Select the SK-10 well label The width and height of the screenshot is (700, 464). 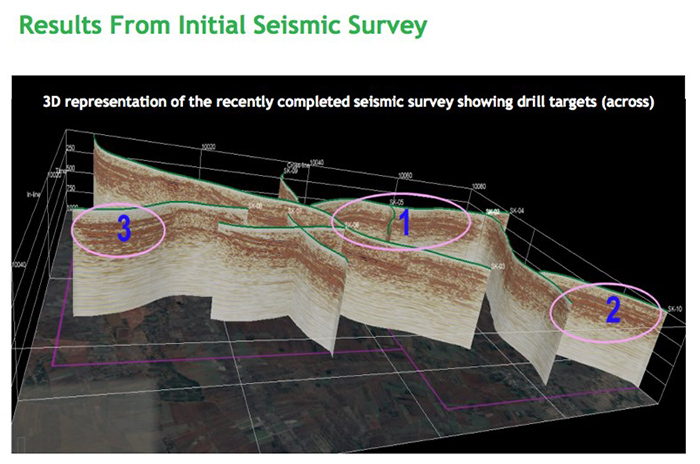(672, 309)
